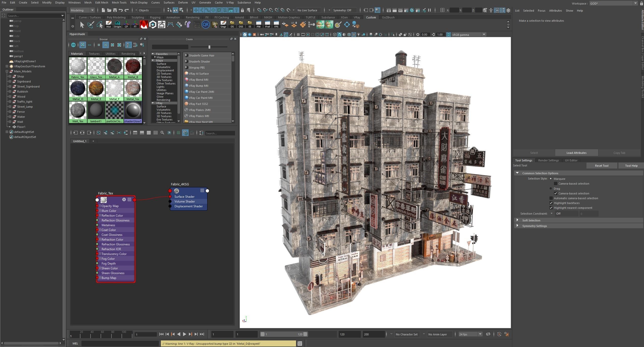Click the FPE shelf icon
This screenshot has height=347, width=644.
pos(276,24)
